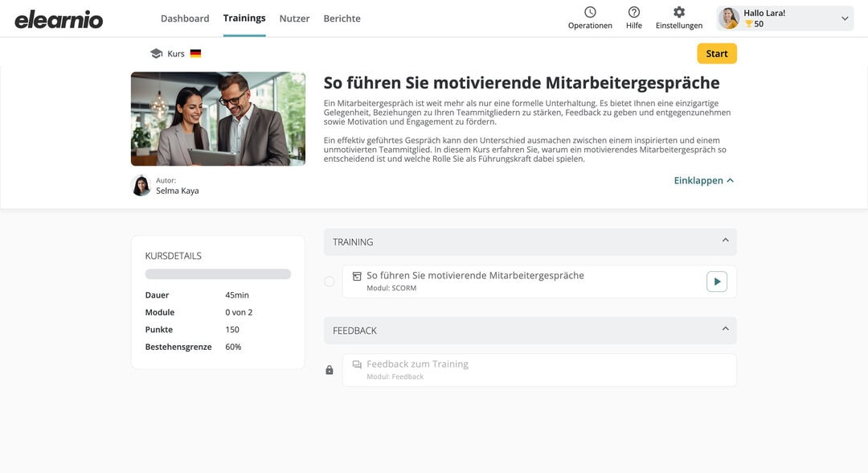Viewport: 868px width, 473px height.
Task: Open the Hilfe question mark icon
Action: coord(634,12)
